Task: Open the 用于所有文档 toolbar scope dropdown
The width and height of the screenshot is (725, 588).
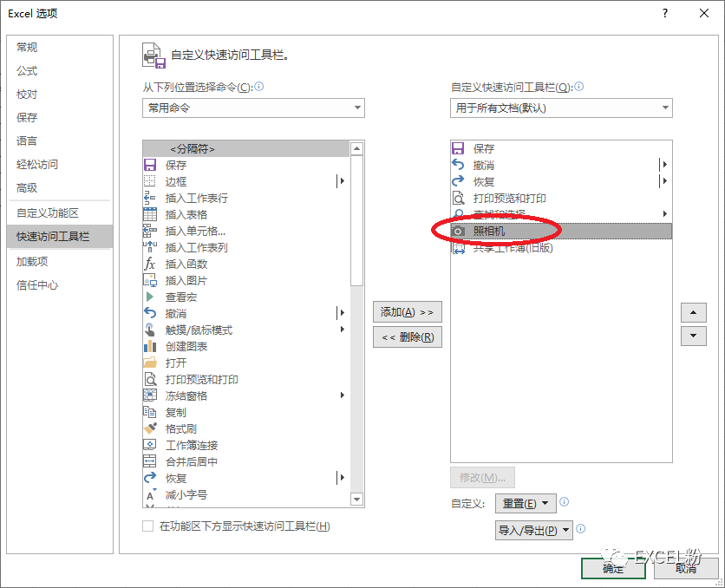Action: [561, 108]
